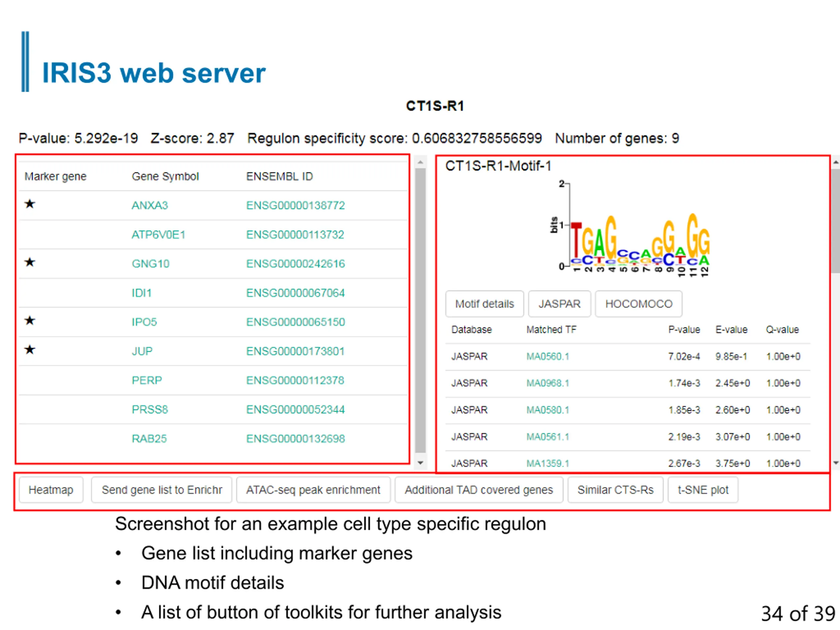Click the 'Z-score: 2.87' text

pos(192,138)
